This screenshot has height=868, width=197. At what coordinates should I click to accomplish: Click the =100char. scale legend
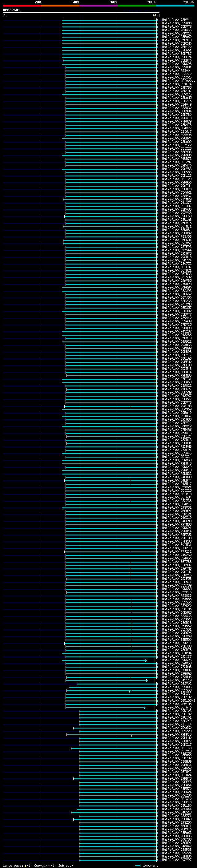pyautogui.click(x=146, y=865)
